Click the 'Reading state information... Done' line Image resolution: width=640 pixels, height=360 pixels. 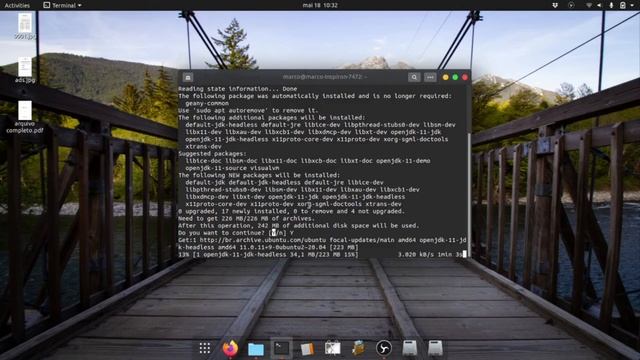238,89
